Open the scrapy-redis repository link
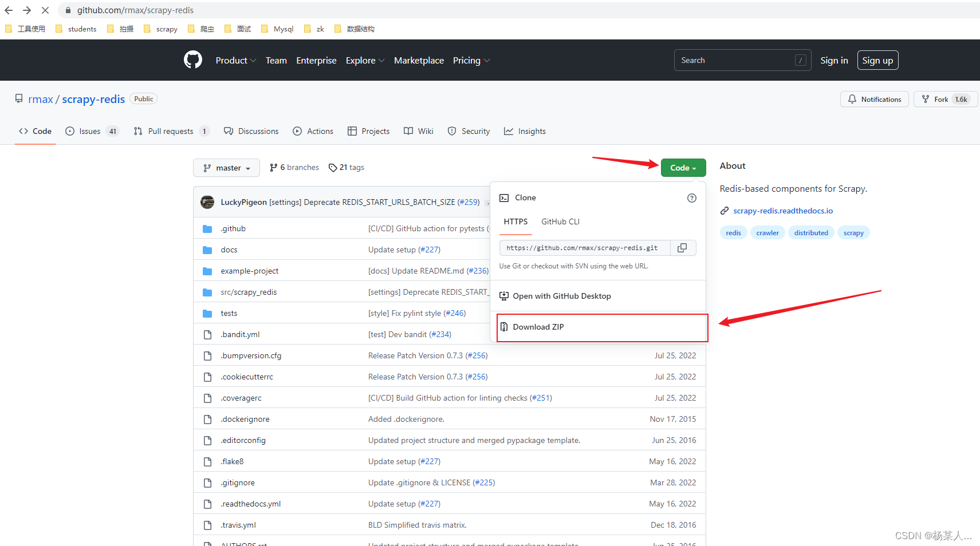 pyautogui.click(x=93, y=99)
